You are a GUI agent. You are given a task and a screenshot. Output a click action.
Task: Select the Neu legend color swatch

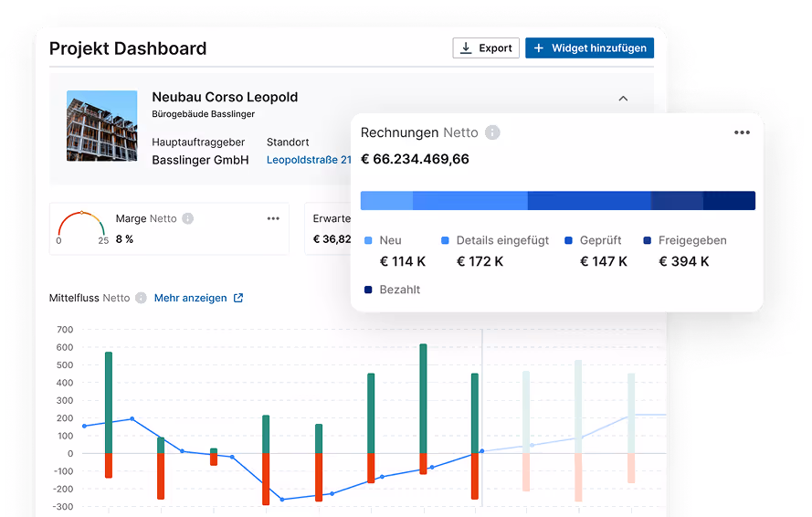368,240
